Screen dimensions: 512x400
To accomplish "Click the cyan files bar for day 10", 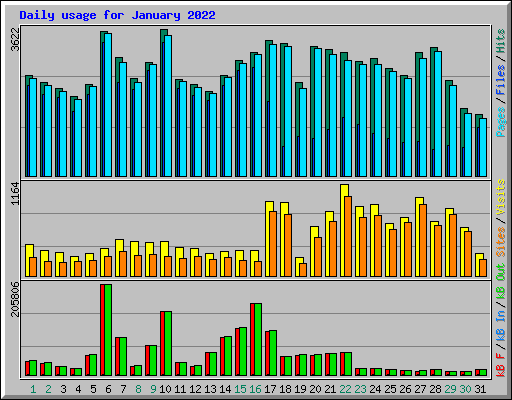I will [x=168, y=106].
